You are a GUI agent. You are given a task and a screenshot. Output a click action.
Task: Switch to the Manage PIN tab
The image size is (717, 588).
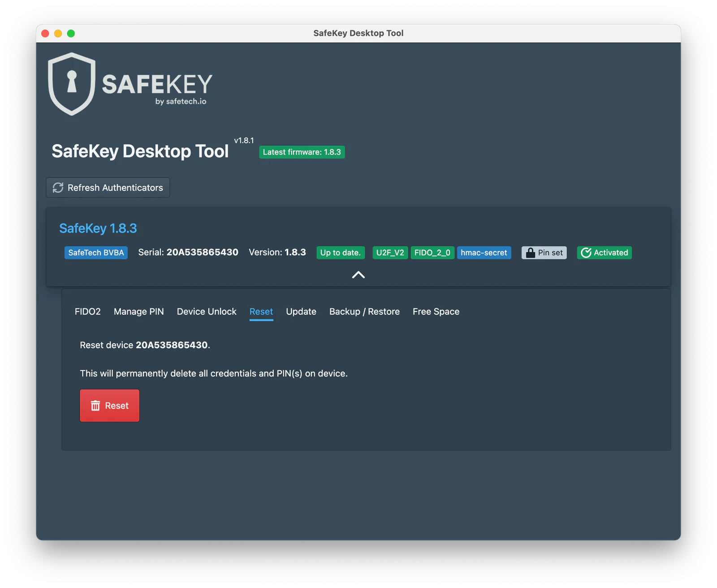tap(139, 311)
